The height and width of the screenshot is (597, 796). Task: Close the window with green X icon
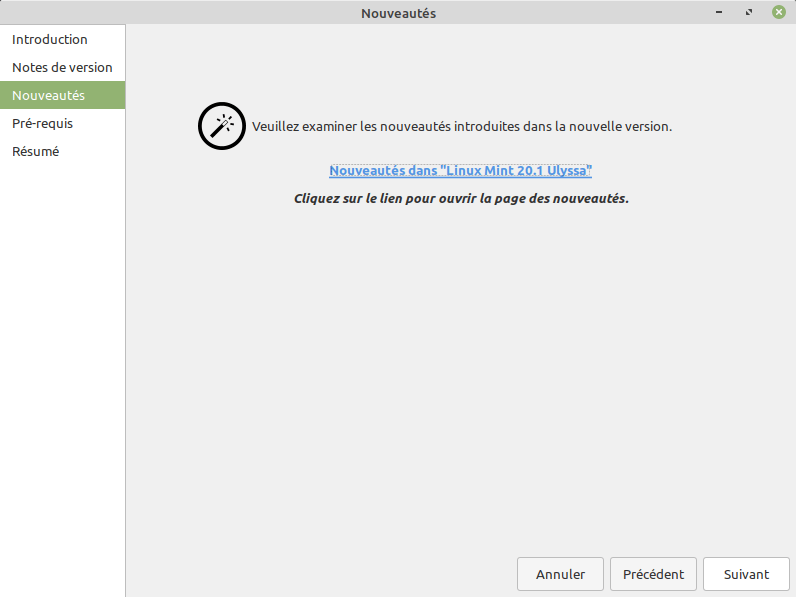pyautogui.click(x=778, y=13)
